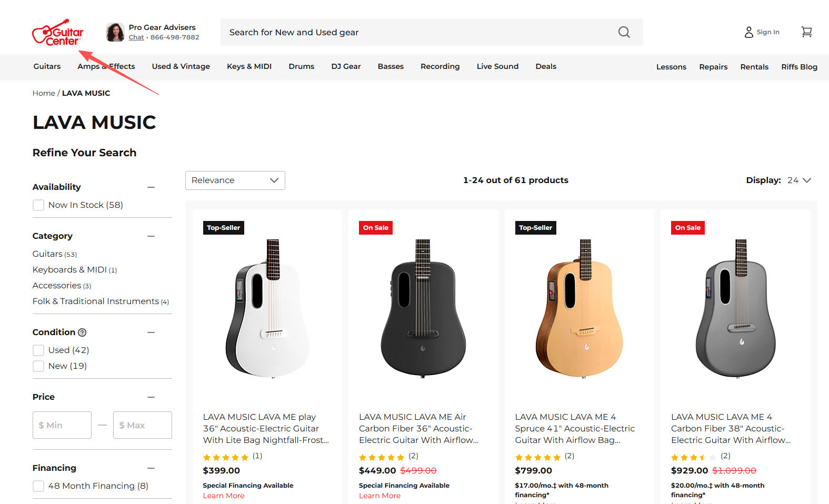Enable the 48 Month Financing filter

tap(38, 486)
